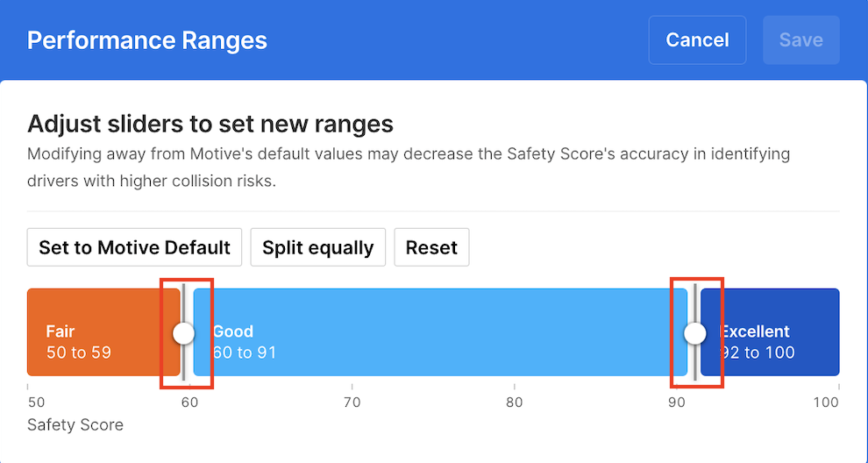Click the 60 tick label on axis
Viewport: 868px width, 463px height.
(x=189, y=402)
